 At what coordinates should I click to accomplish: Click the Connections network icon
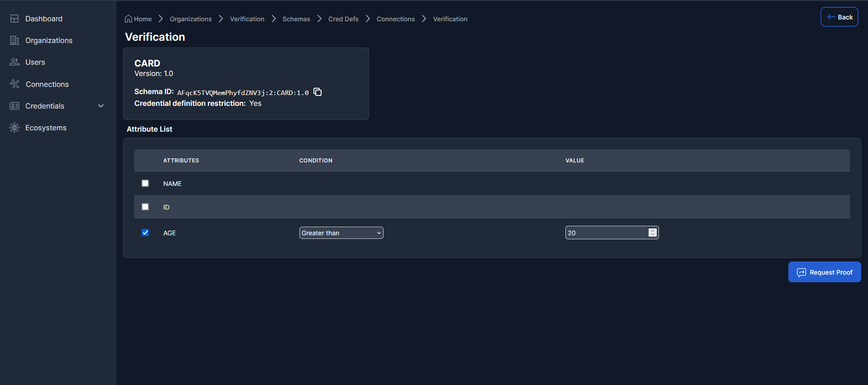tap(14, 84)
